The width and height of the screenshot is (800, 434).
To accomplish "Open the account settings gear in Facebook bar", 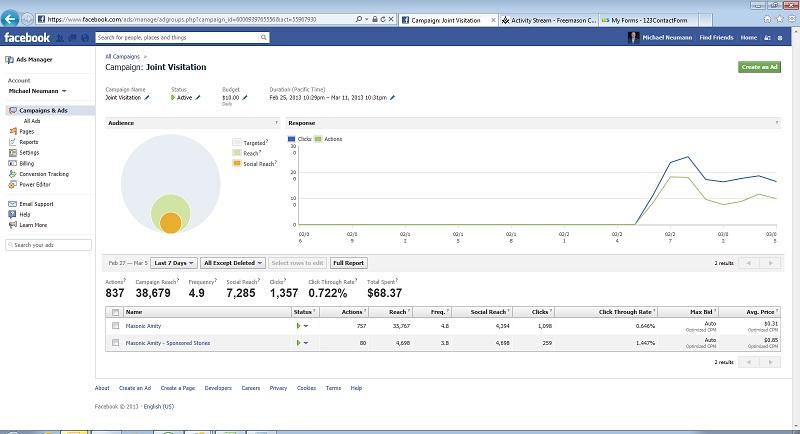I will click(780, 38).
